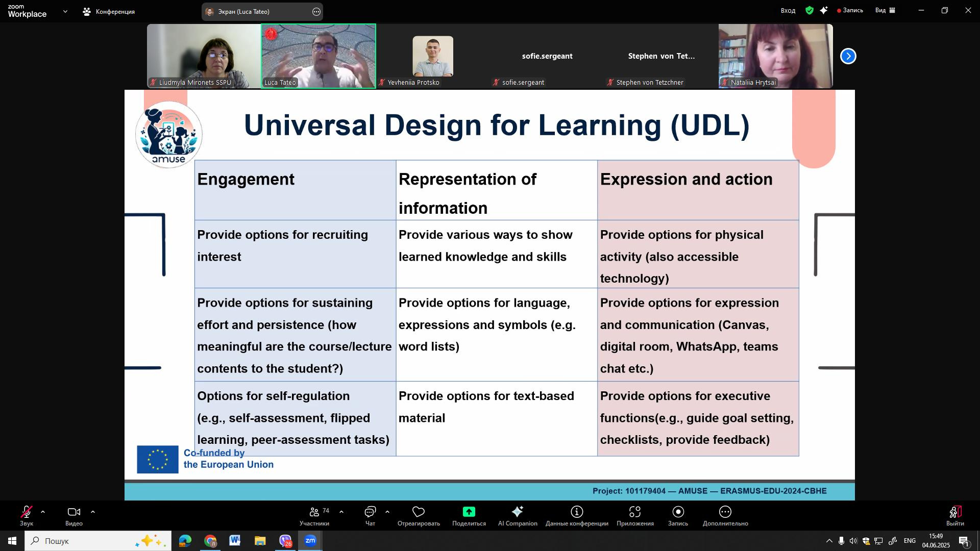The height and width of the screenshot is (551, 980).
Task: Select Liudmyla Mironets SSPU video tile
Action: tap(204, 56)
